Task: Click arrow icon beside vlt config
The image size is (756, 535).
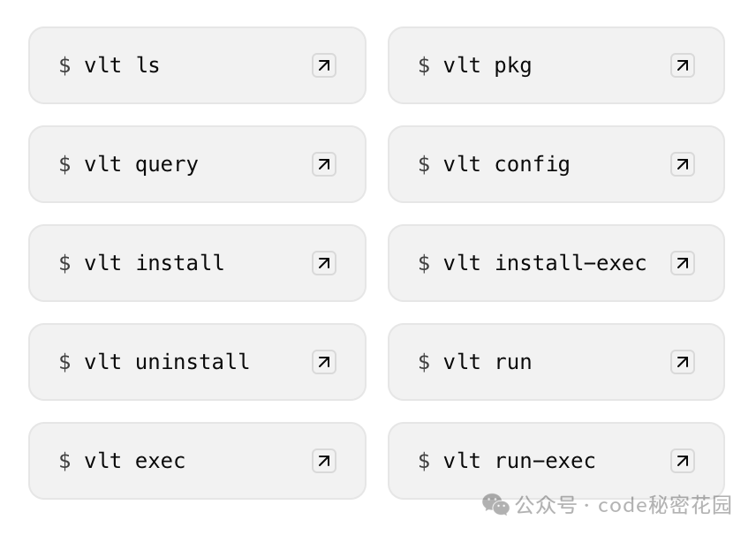Action: pyautogui.click(x=683, y=164)
